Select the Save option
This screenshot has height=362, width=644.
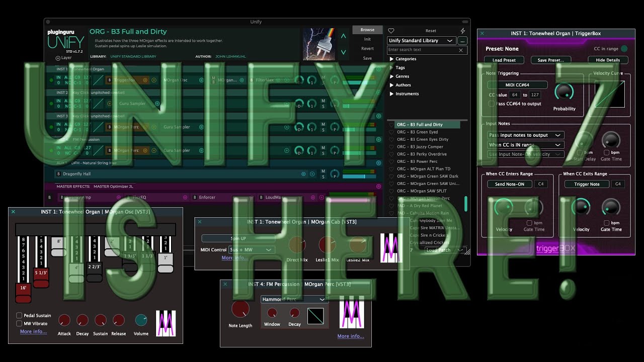coord(367,58)
